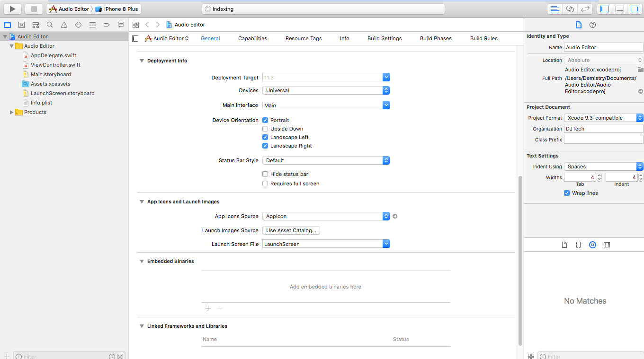Stop the running build with Stop button
Viewport: 644px width, 359px height.
pyautogui.click(x=34, y=9)
